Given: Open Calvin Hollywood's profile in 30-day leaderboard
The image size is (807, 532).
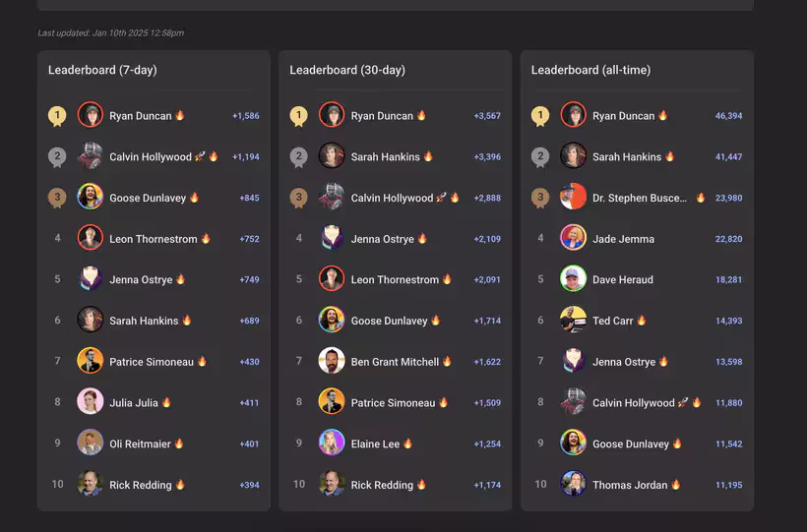Looking at the screenshot, I should tap(392, 198).
